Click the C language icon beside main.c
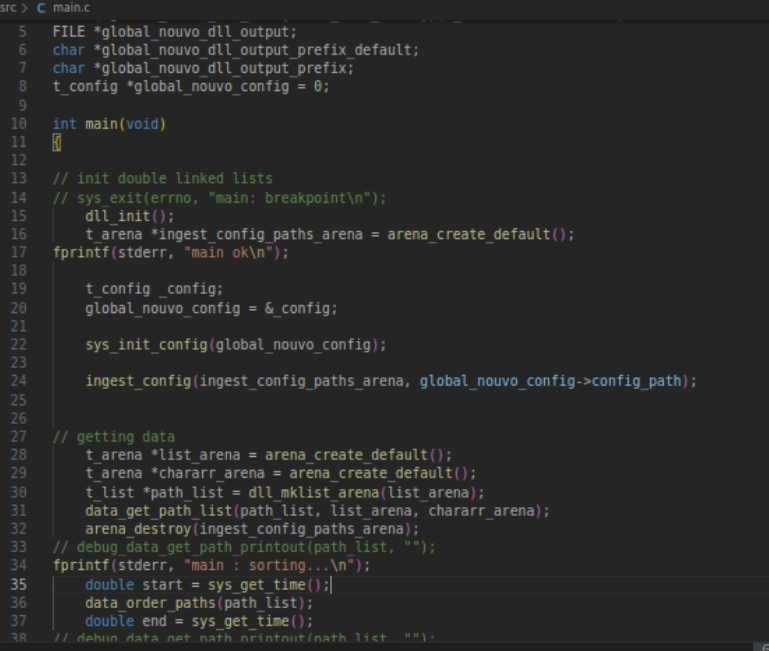Image resolution: width=769 pixels, height=651 pixels. point(41,8)
